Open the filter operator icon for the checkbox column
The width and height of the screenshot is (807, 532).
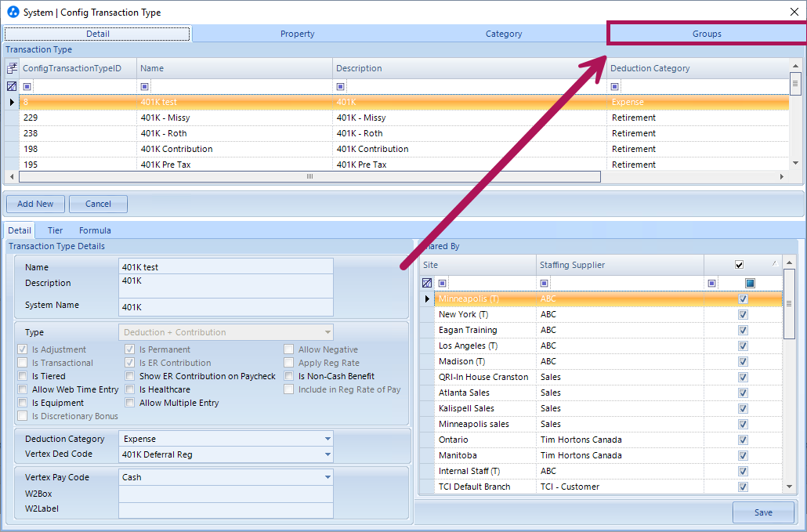(x=711, y=283)
